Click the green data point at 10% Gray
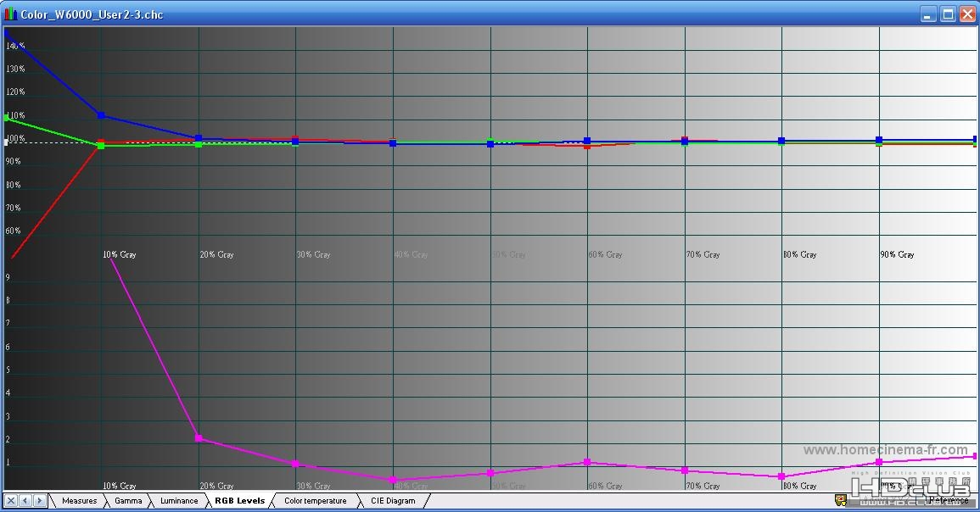Image resolution: width=980 pixels, height=512 pixels. 101,146
